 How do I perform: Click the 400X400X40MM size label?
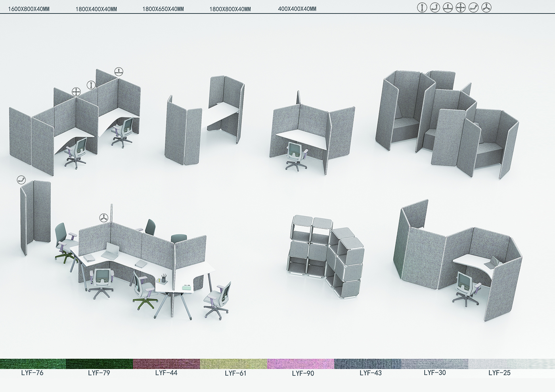297,9
